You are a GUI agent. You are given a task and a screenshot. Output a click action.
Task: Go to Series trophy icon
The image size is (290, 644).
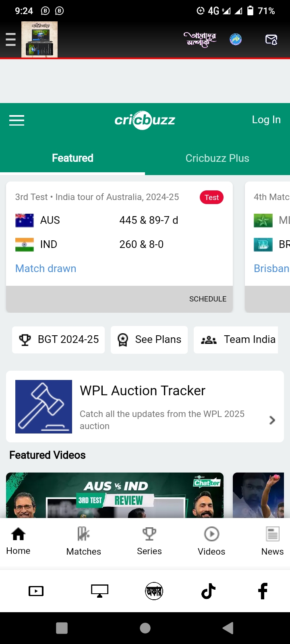pos(149,534)
